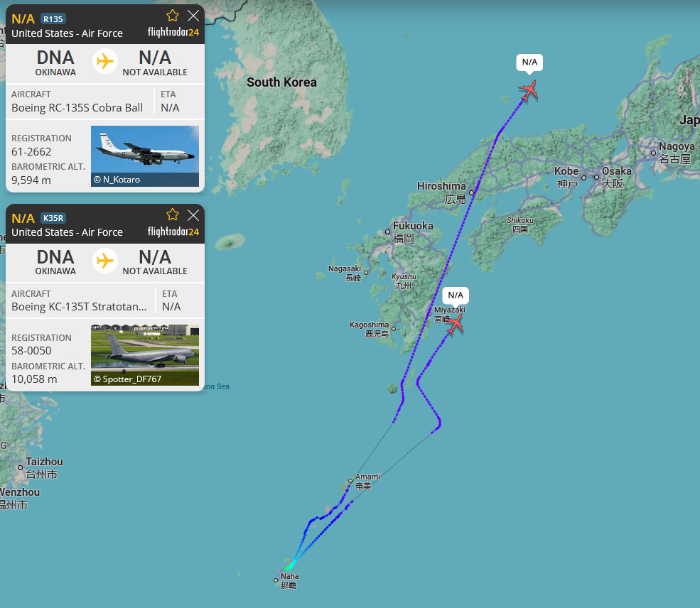This screenshot has width=700, height=608.
Task: Click registration 61-2662 in top card
Action: pos(31,152)
